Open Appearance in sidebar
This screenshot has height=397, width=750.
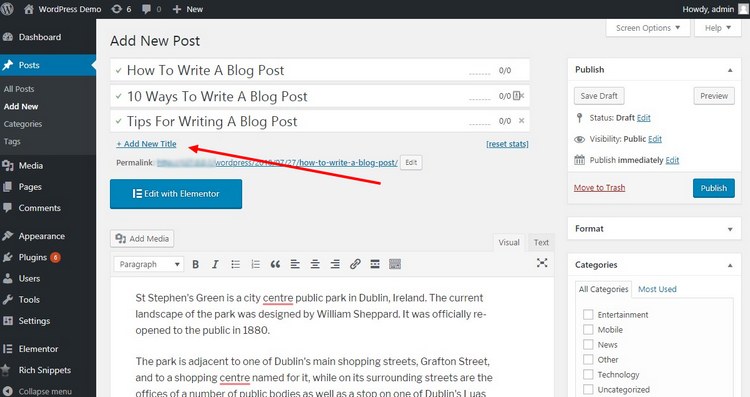[x=41, y=236]
